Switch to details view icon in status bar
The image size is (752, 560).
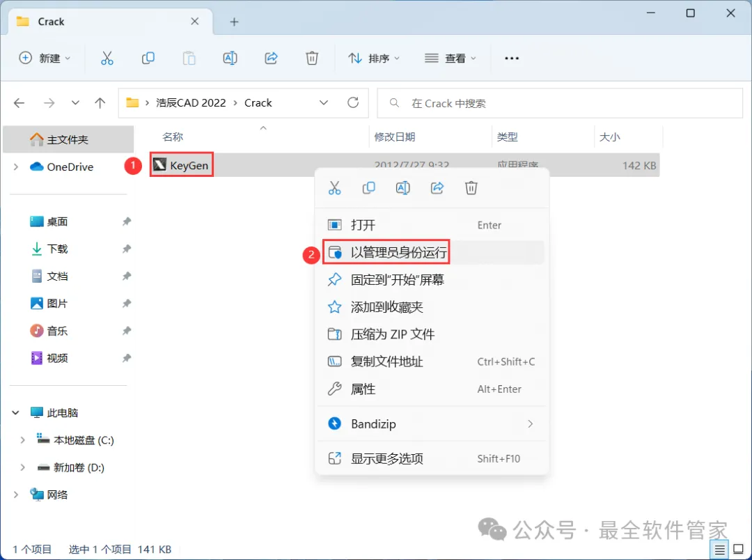coord(720,549)
